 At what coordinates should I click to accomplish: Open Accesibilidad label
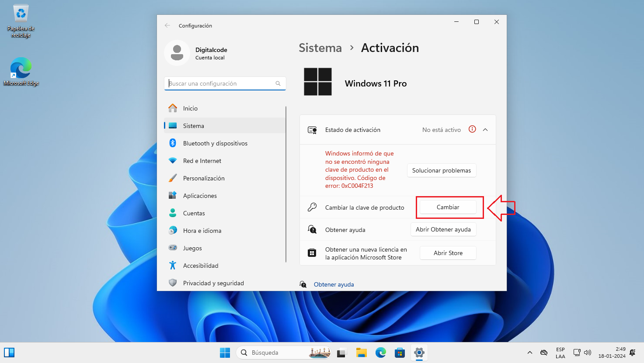[x=201, y=266]
